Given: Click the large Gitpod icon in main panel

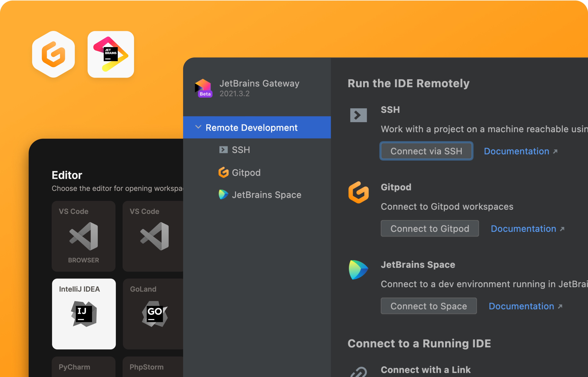Looking at the screenshot, I should pos(358,192).
